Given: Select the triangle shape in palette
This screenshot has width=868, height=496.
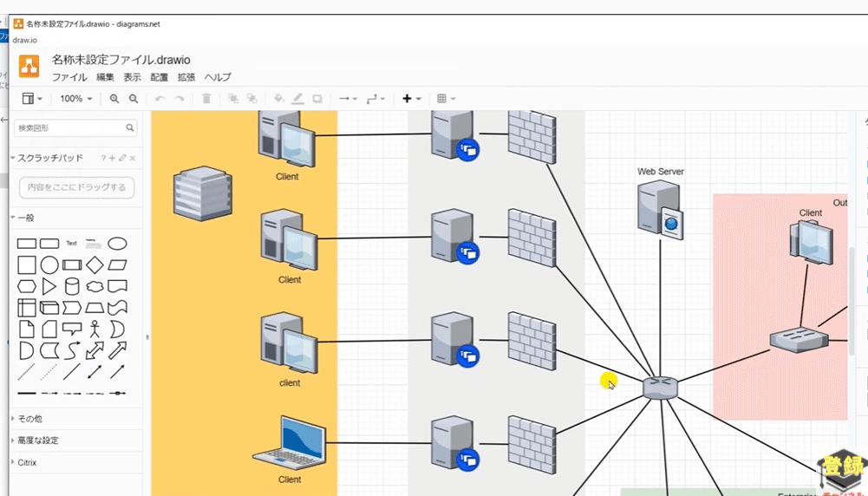Looking at the screenshot, I should tap(49, 286).
